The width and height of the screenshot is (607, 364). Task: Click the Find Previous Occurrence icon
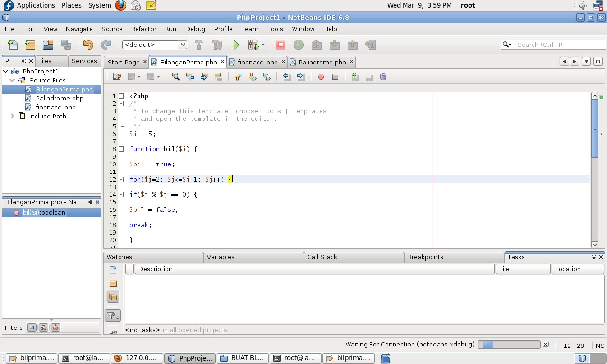190,77
